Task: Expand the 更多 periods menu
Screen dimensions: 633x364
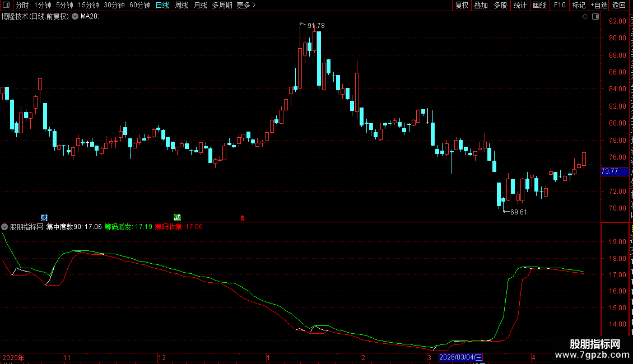Action: coord(246,5)
